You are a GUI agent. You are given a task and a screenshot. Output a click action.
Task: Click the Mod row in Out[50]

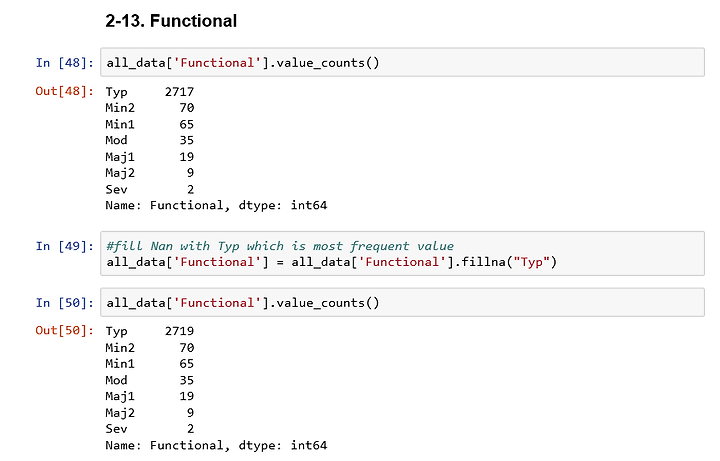click(x=150, y=380)
